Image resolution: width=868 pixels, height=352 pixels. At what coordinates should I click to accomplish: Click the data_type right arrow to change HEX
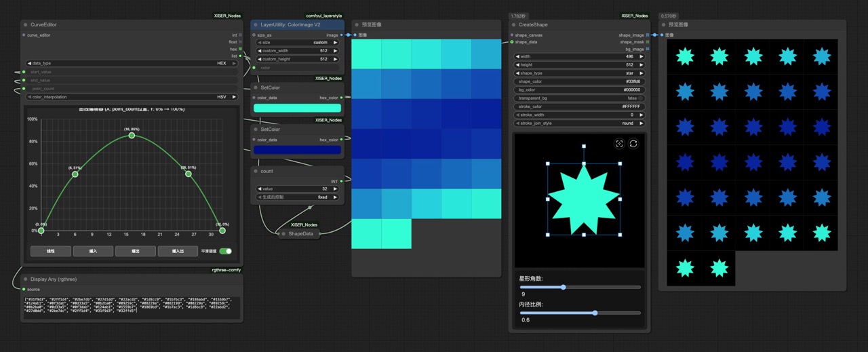click(x=234, y=63)
